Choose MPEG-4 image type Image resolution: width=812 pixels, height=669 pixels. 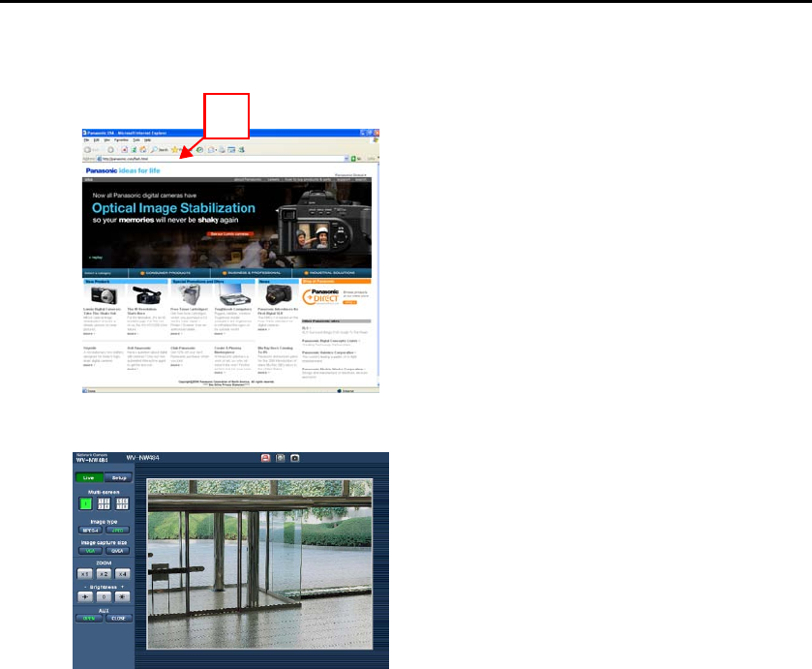91,531
